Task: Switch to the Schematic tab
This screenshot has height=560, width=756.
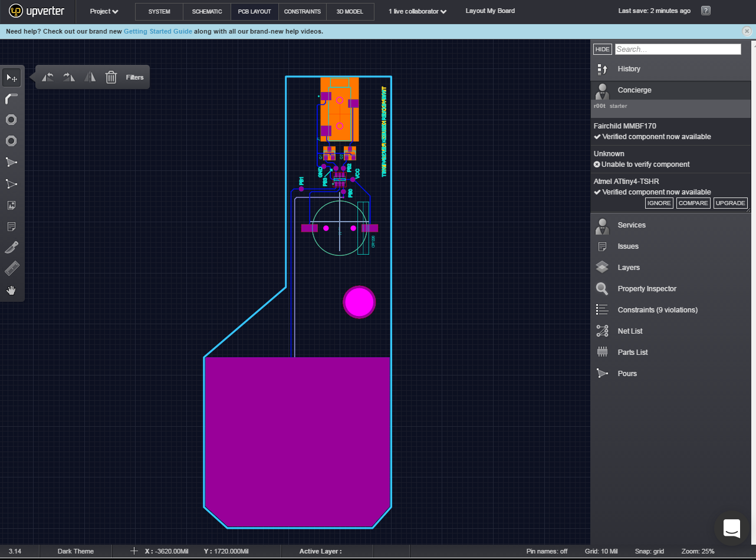Action: point(206,11)
